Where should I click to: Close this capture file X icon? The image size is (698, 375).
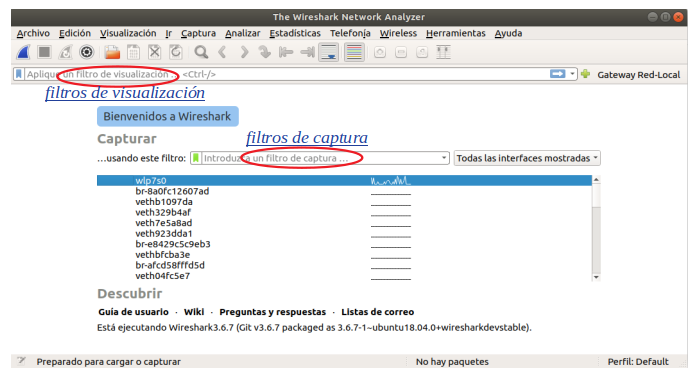click(154, 52)
